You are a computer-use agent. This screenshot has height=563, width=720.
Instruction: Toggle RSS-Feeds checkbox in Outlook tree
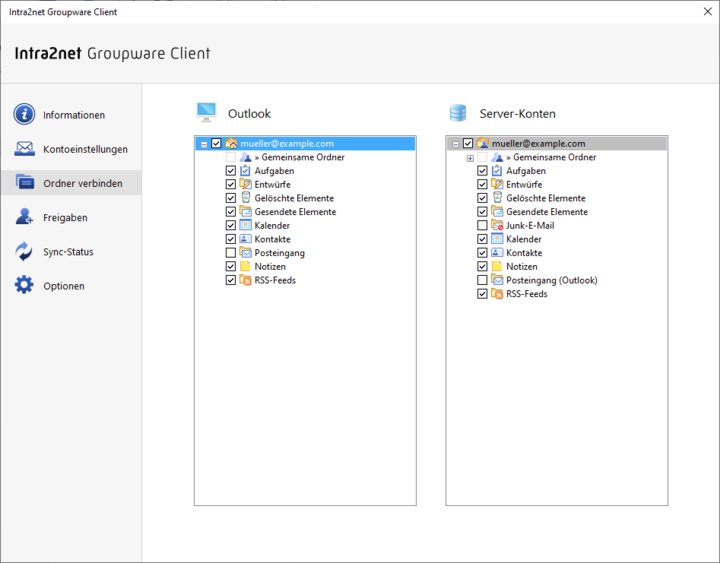point(231,280)
